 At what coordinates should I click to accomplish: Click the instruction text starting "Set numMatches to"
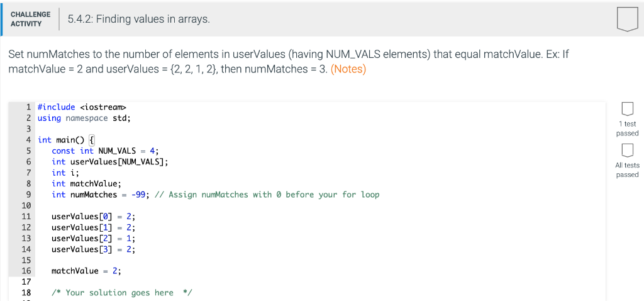289,62
